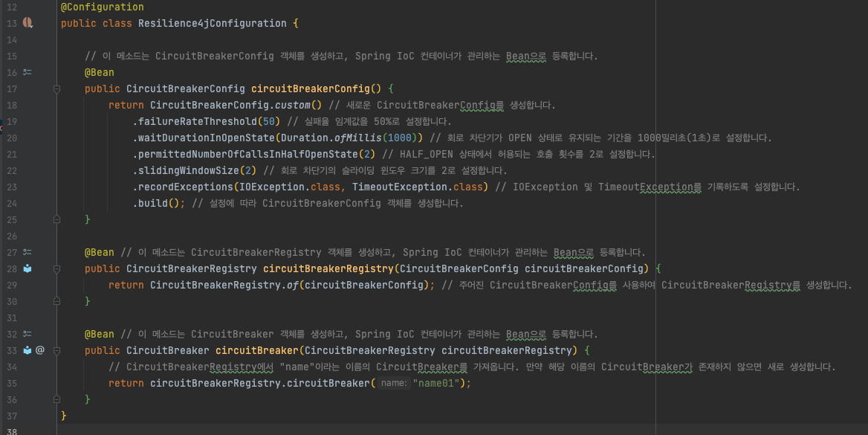This screenshot has width=868, height=435.
Task: Click line number 19 in the gutter
Action: click(x=12, y=121)
